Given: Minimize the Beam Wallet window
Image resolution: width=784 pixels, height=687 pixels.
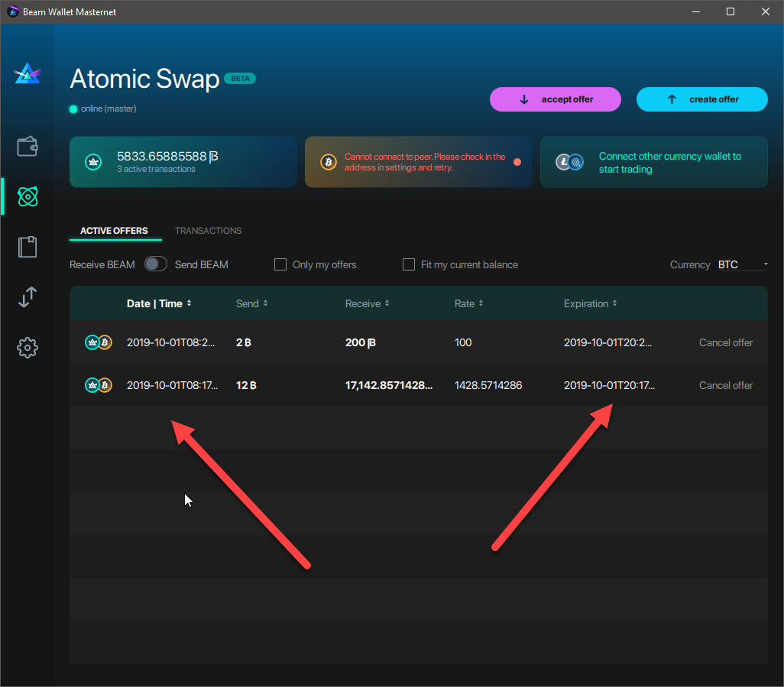Looking at the screenshot, I should [x=695, y=11].
